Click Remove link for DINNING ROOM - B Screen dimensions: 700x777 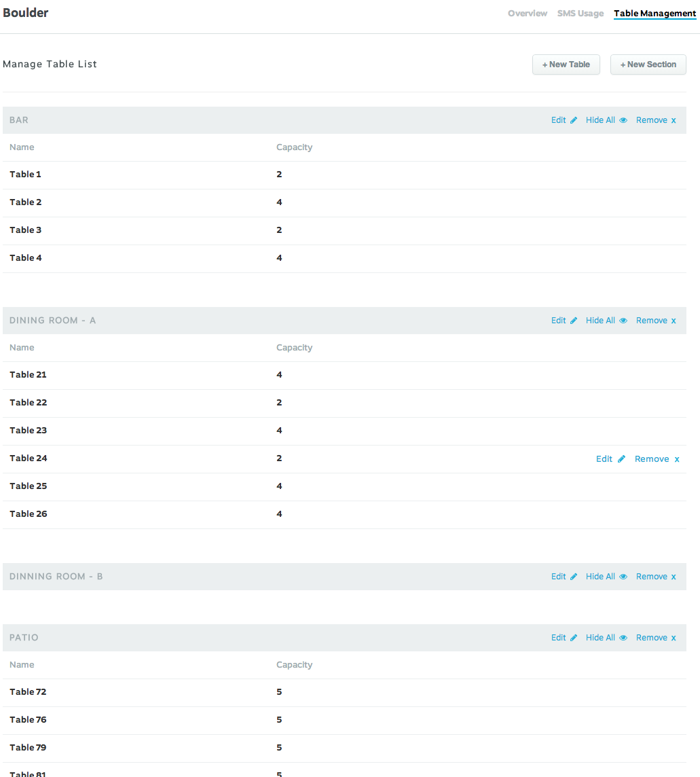pos(651,577)
